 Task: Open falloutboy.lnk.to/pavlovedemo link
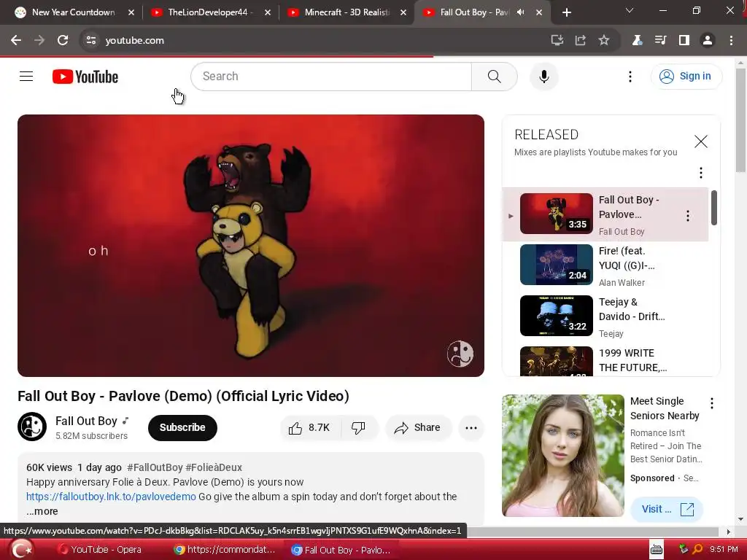point(111,497)
